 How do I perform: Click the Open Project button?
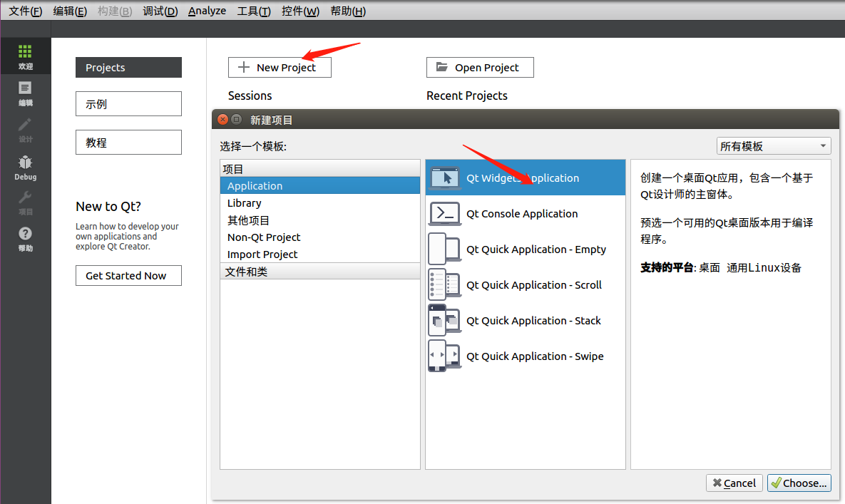(480, 67)
